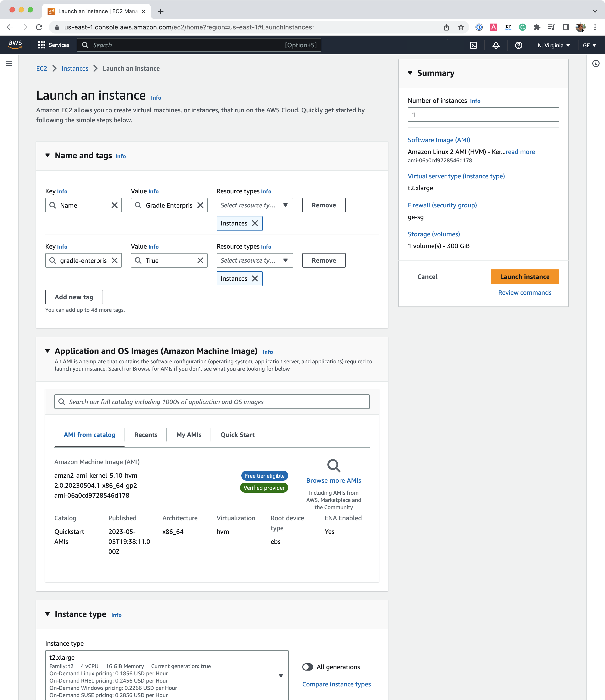Toggle the left hamburger navigation menu
This screenshot has width=605, height=700.
tap(9, 63)
